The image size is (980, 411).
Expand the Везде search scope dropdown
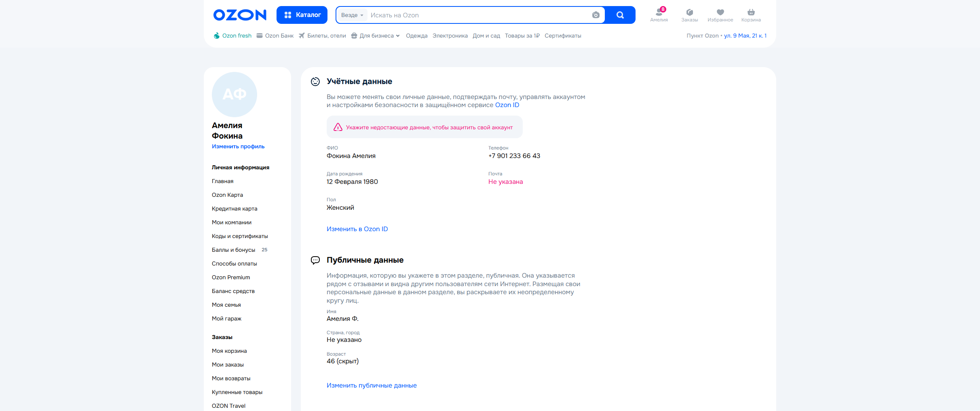pyautogui.click(x=352, y=15)
